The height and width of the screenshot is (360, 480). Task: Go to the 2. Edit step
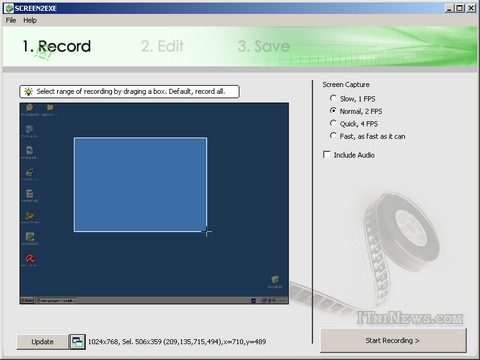click(162, 46)
